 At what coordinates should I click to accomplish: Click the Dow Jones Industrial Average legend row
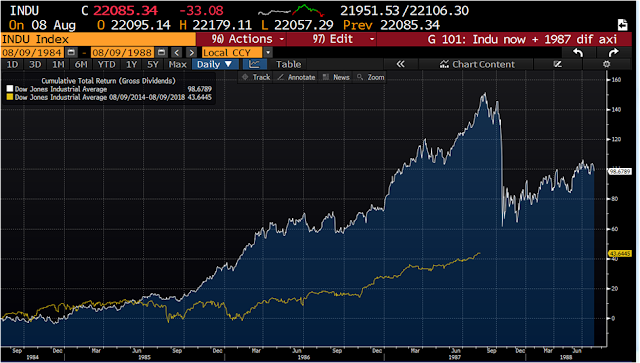pyautogui.click(x=109, y=89)
